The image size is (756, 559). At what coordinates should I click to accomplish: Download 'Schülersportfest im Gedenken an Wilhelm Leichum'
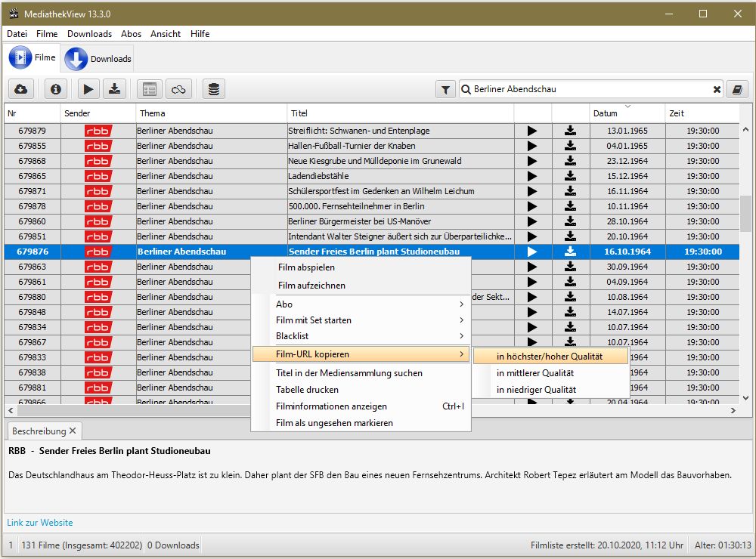pos(570,191)
